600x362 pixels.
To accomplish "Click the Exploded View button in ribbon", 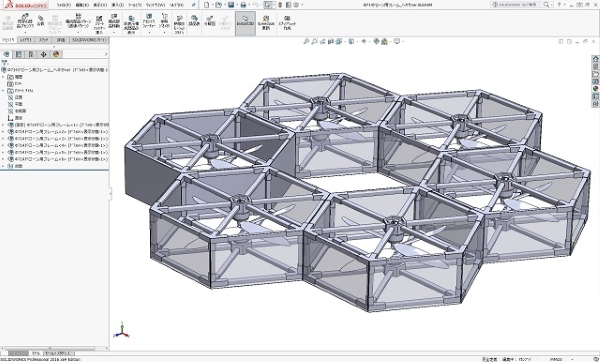I will coord(209,21).
